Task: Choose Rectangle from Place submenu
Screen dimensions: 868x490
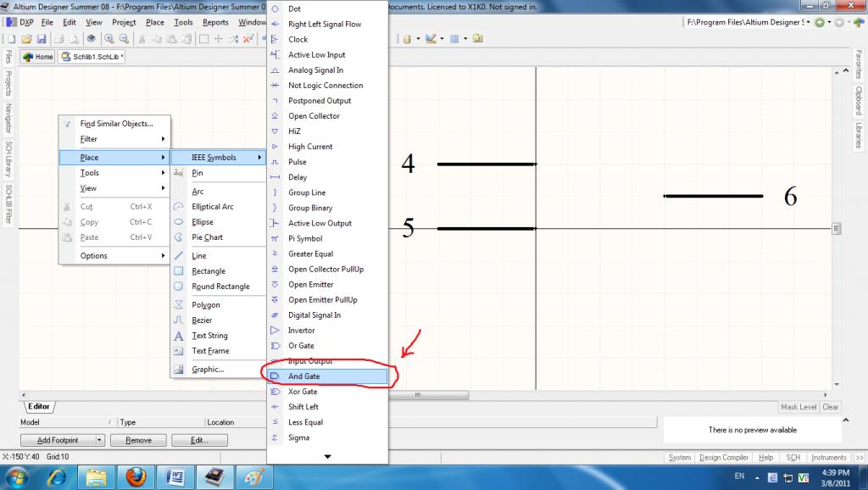Action: (218, 270)
